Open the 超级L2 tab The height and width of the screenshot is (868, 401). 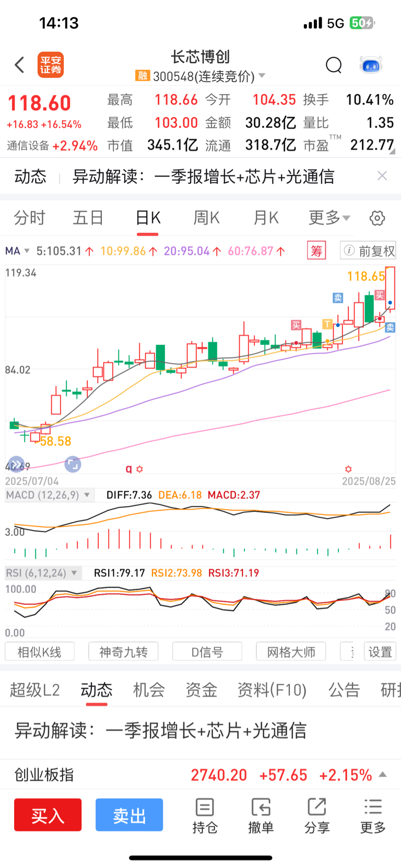(34, 690)
